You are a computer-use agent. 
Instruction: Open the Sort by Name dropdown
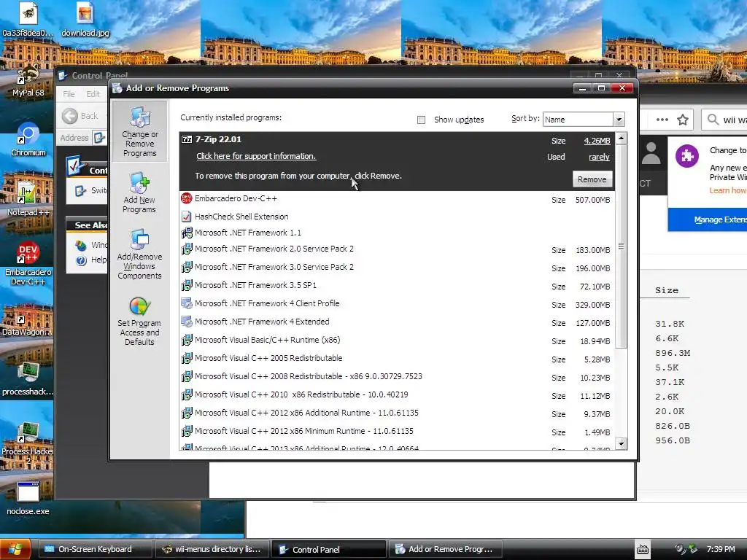pyautogui.click(x=619, y=120)
